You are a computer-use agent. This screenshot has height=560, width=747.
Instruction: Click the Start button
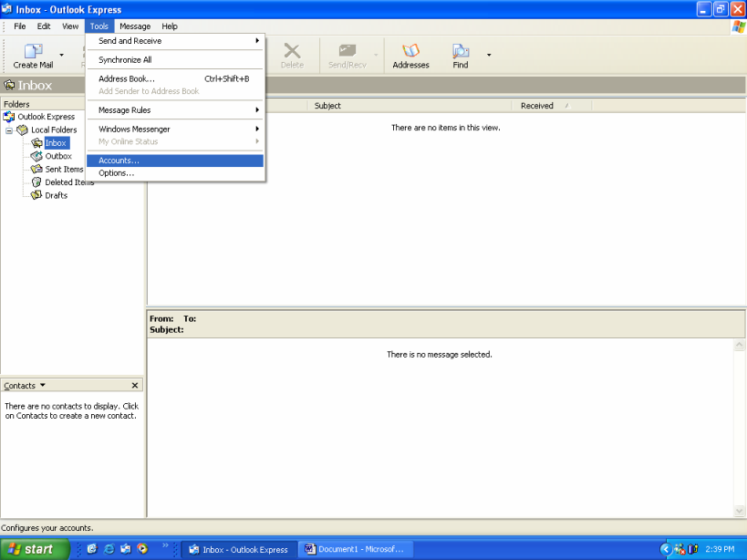coord(35,549)
